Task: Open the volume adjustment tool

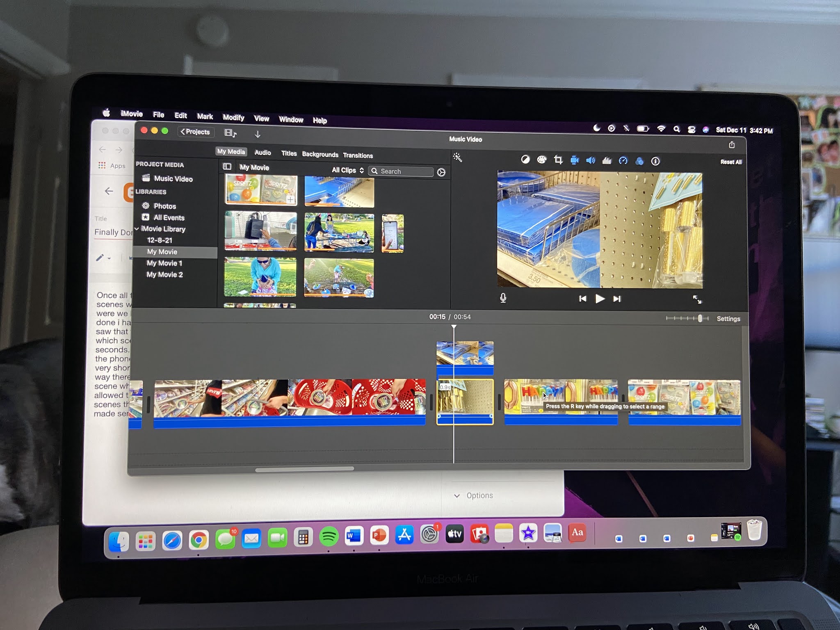Action: 590,160
